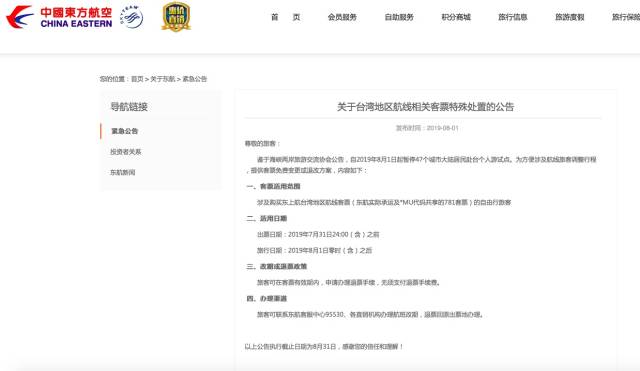Select 东航新闻 in the sidebar
Image resolution: width=640 pixels, height=371 pixels.
(x=122, y=173)
